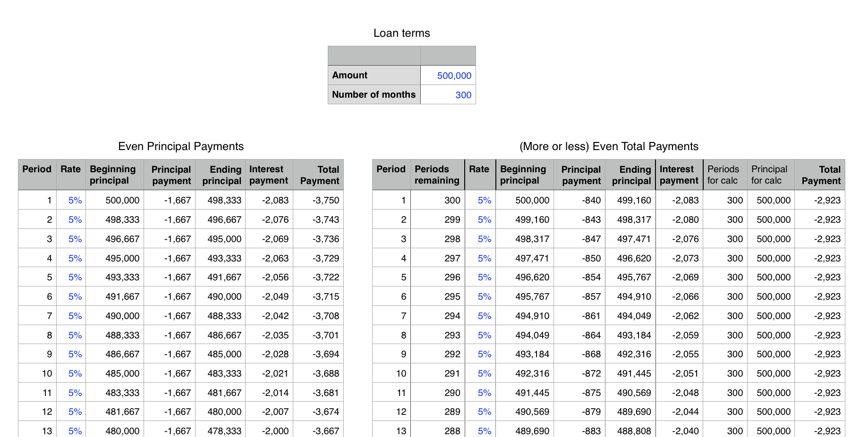Select Ending principal header in Even Principal Payments table
The image size is (868, 437).
(220, 175)
